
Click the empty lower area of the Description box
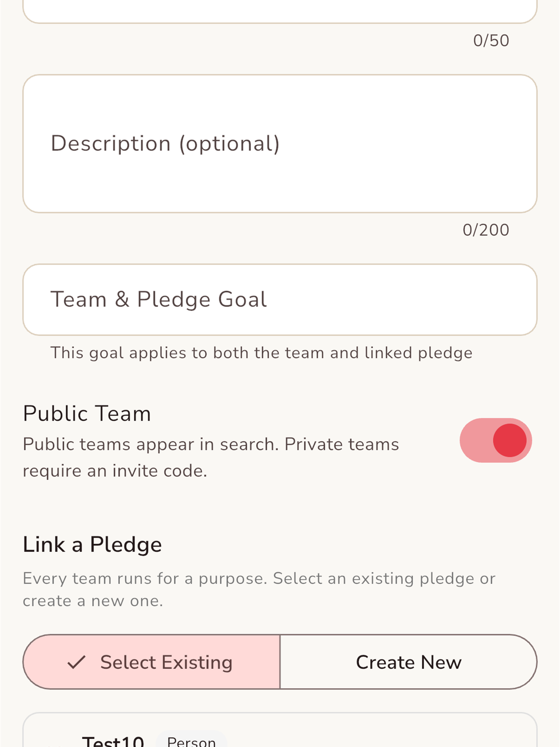point(280,186)
